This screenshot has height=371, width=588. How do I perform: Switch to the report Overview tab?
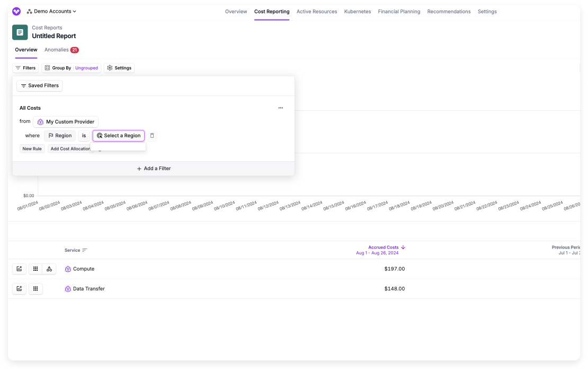tap(26, 50)
